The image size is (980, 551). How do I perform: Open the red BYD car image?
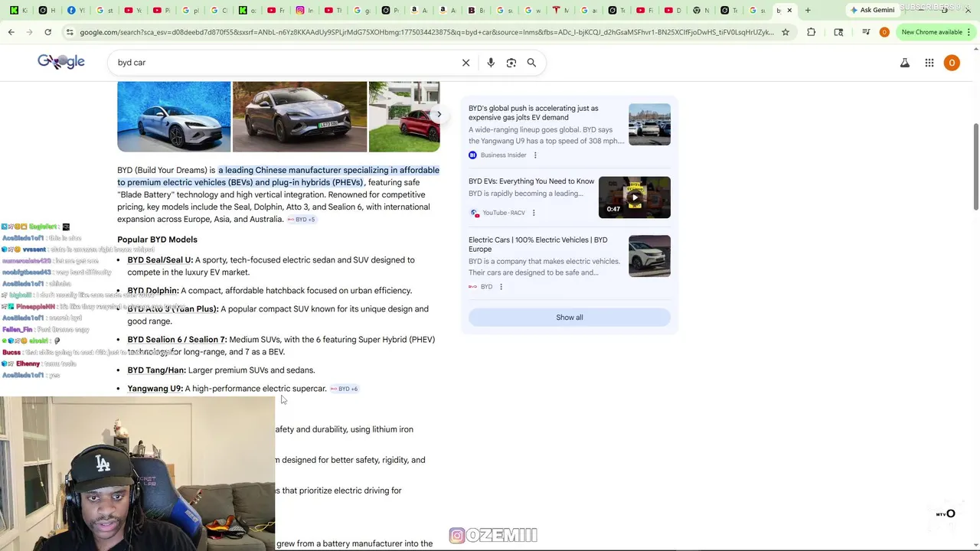[x=404, y=117]
